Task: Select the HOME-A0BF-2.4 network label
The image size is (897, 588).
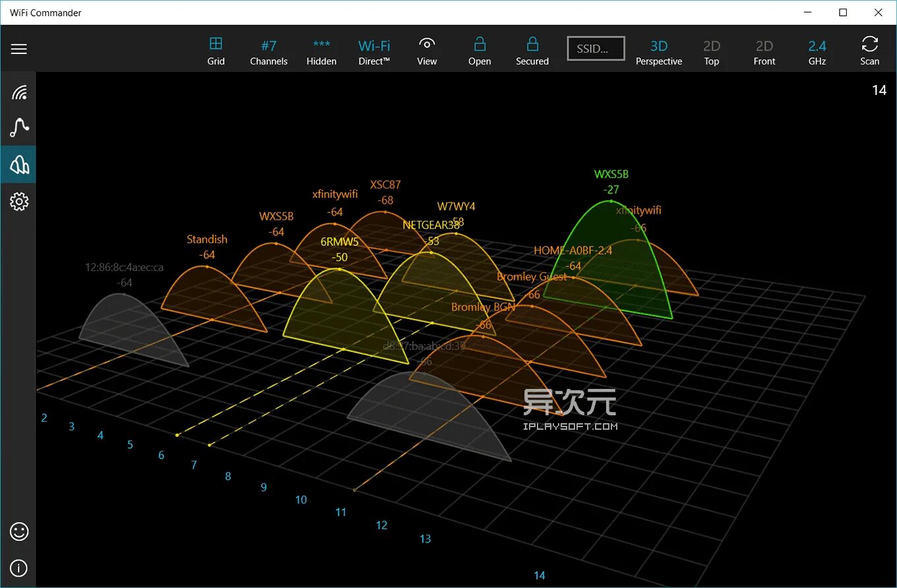Action: point(573,250)
